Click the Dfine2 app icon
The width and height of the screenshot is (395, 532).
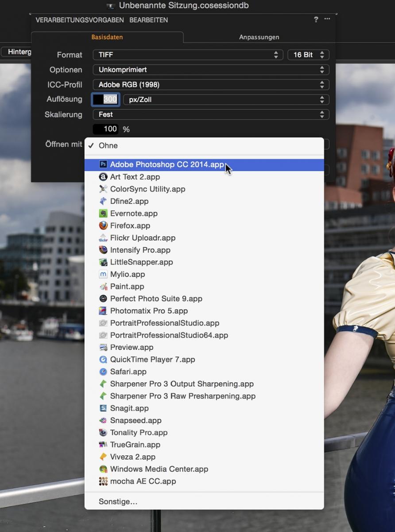coord(103,201)
